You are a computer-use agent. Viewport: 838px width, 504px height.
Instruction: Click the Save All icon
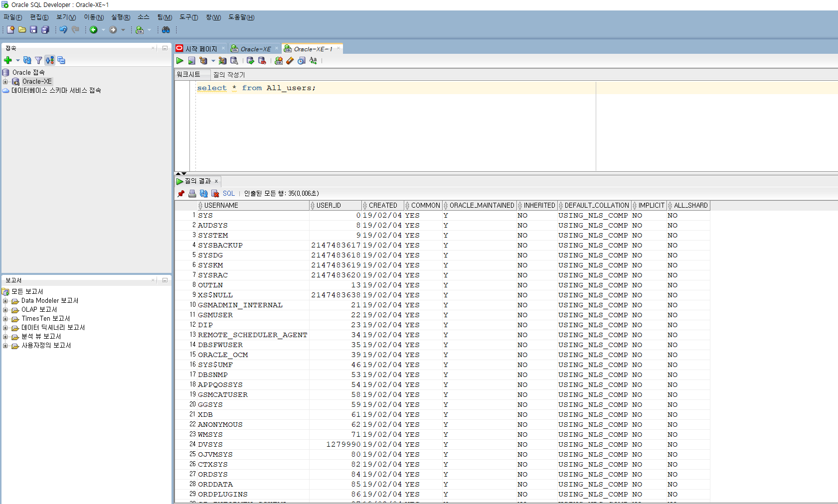45,30
